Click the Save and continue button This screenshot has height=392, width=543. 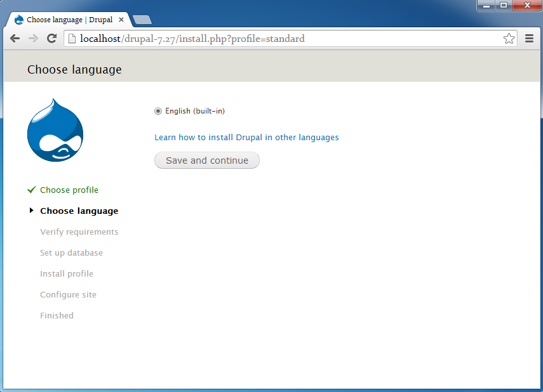pyautogui.click(x=207, y=160)
